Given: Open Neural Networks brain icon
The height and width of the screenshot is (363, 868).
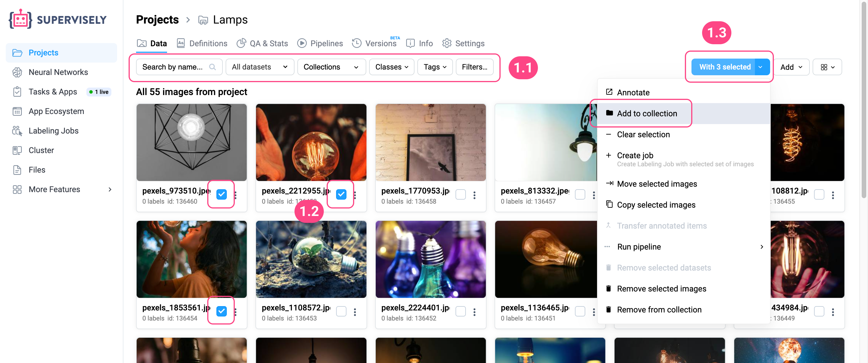Looking at the screenshot, I should (17, 72).
